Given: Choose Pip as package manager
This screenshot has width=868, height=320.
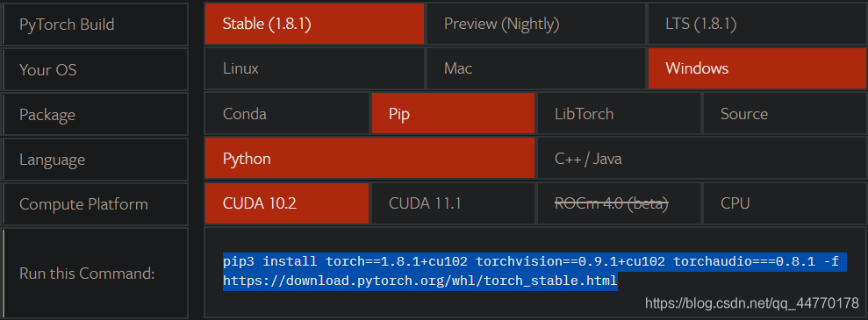Looking at the screenshot, I should click(453, 114).
